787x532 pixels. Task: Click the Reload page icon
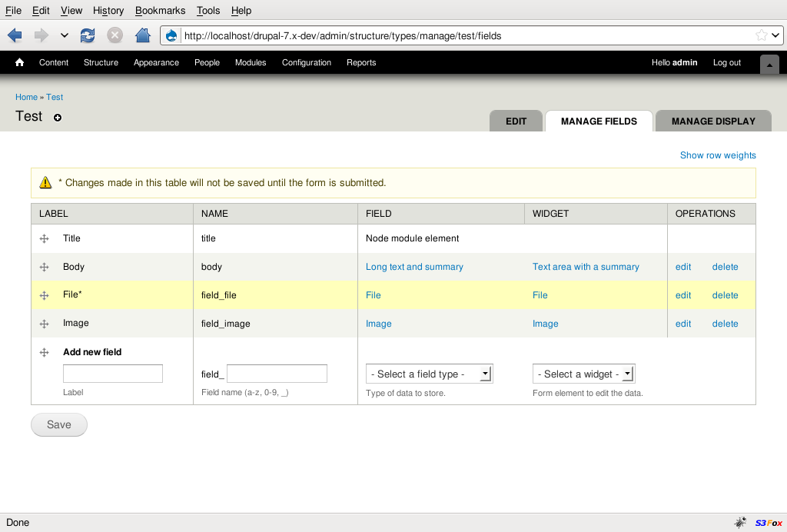click(88, 35)
